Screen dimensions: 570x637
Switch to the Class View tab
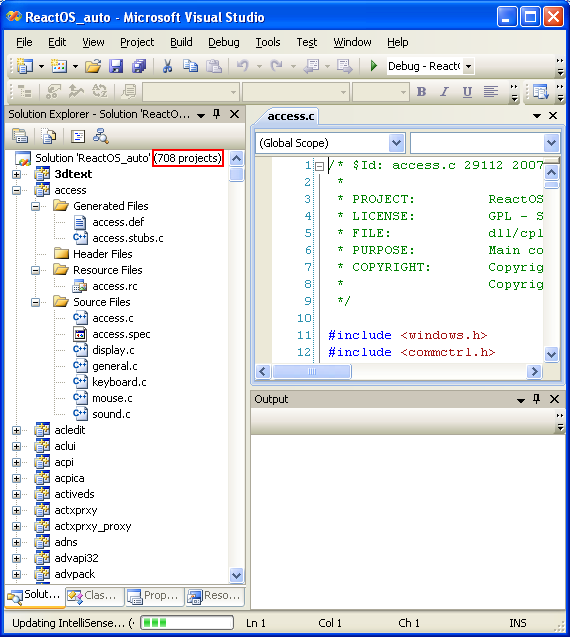[93, 596]
